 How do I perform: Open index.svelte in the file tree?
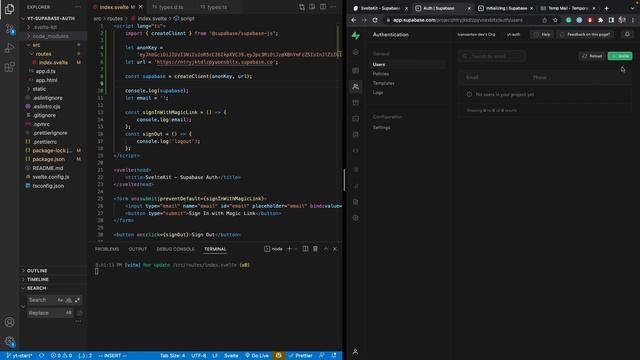(54, 62)
